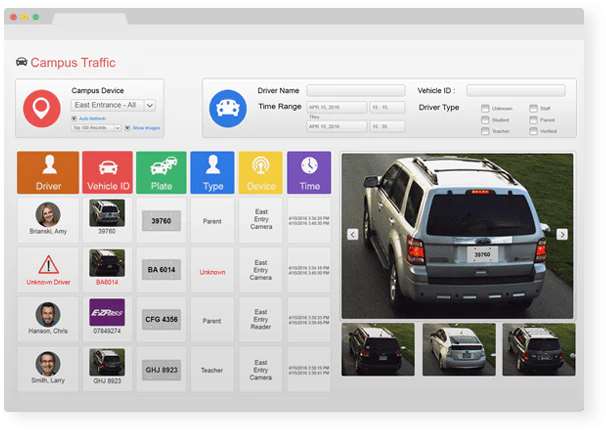Image resolution: width=606 pixels, height=430 pixels.
Task: Click the Unknown Driver warning triangle
Action: pos(48,265)
